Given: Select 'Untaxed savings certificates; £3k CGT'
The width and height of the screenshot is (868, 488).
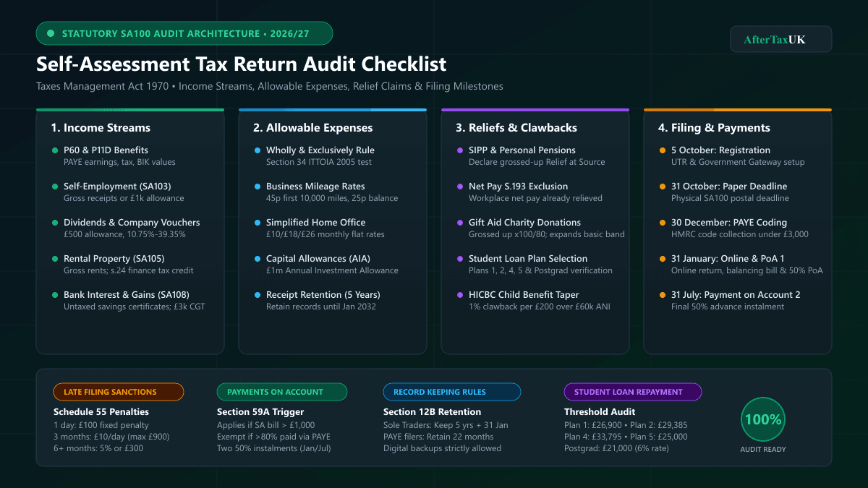Looking at the screenshot, I should pyautogui.click(x=133, y=307).
